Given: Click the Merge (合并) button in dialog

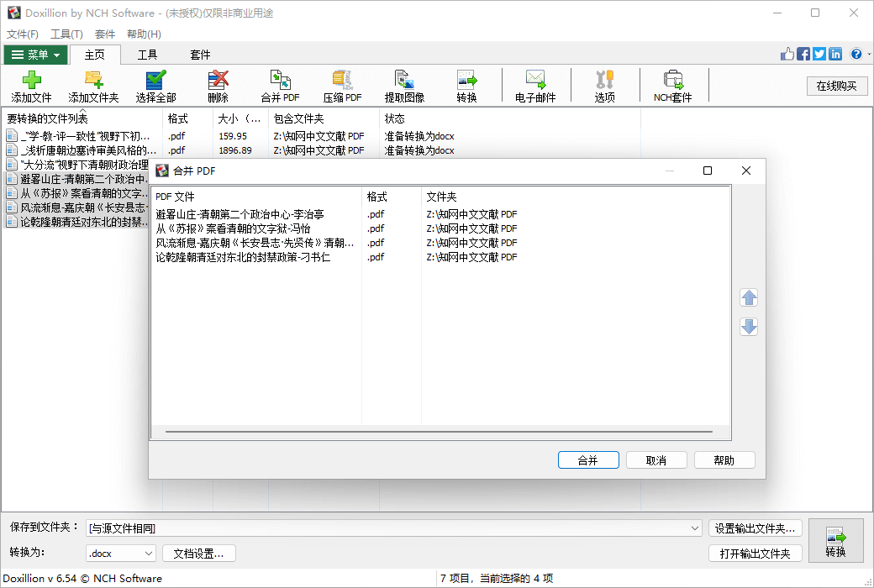Looking at the screenshot, I should click(588, 460).
